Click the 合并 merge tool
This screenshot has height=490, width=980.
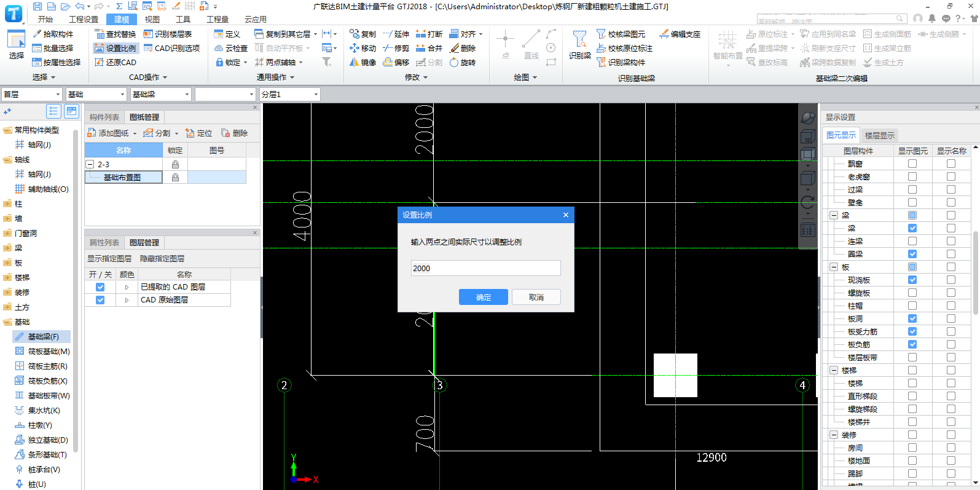429,48
